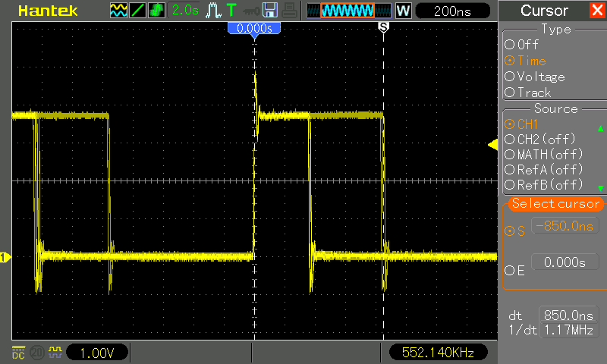Click the printer icon in toolbar
The width and height of the screenshot is (607, 364).
click(289, 11)
